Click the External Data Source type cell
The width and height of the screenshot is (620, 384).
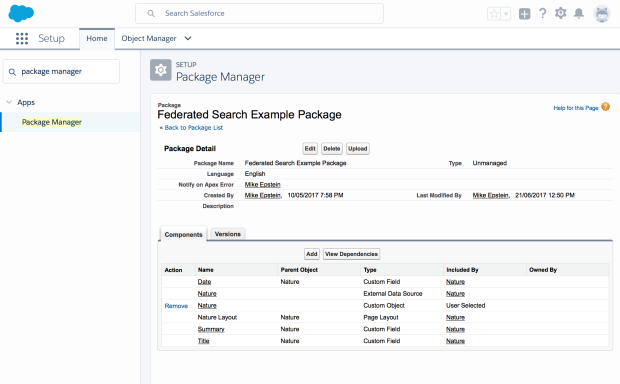coord(393,294)
